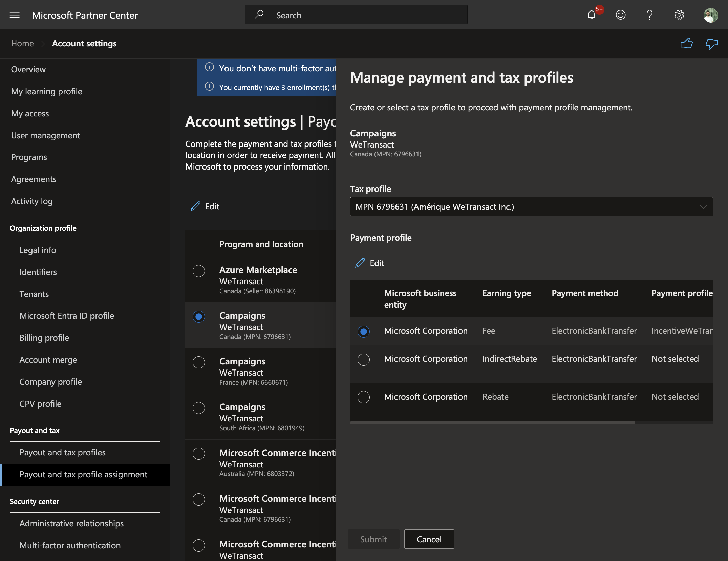Viewport: 728px width, 561px height.
Task: Click Not selected in IndirectRebate row
Action: pyautogui.click(x=675, y=359)
